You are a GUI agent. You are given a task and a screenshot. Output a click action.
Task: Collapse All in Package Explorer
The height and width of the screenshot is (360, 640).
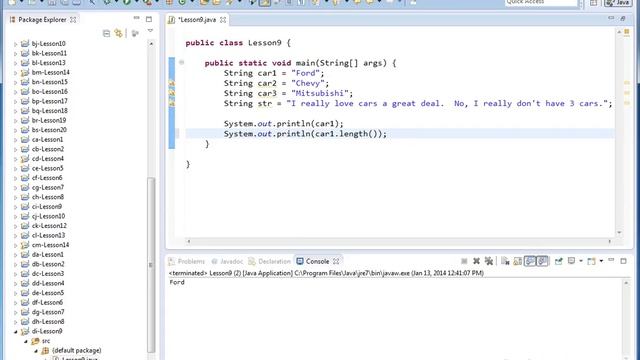pos(107,33)
